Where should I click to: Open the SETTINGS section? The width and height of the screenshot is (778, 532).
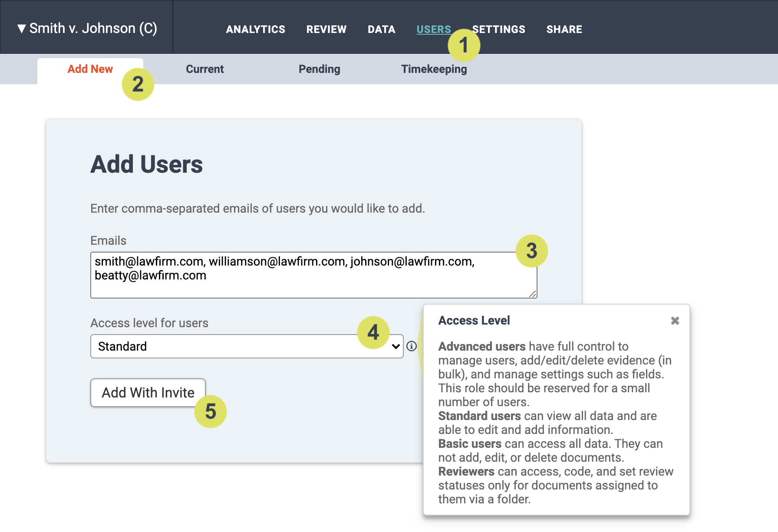(499, 29)
